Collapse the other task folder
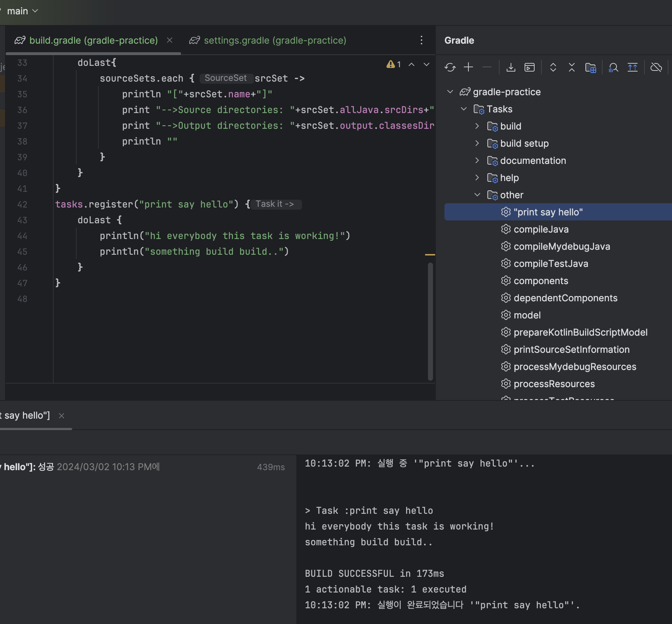Image resolution: width=672 pixels, height=624 pixels. coord(477,195)
